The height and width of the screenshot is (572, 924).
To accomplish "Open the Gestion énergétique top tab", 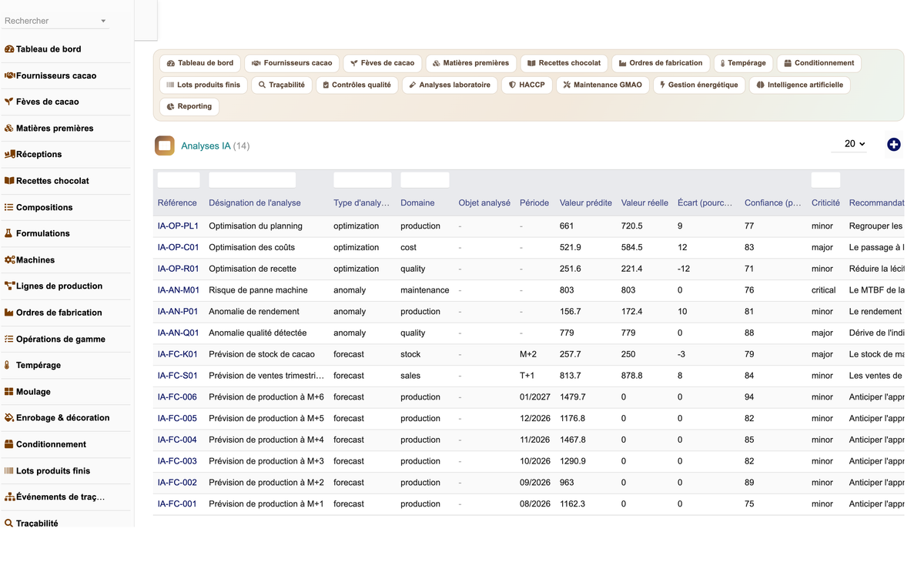I will [699, 85].
